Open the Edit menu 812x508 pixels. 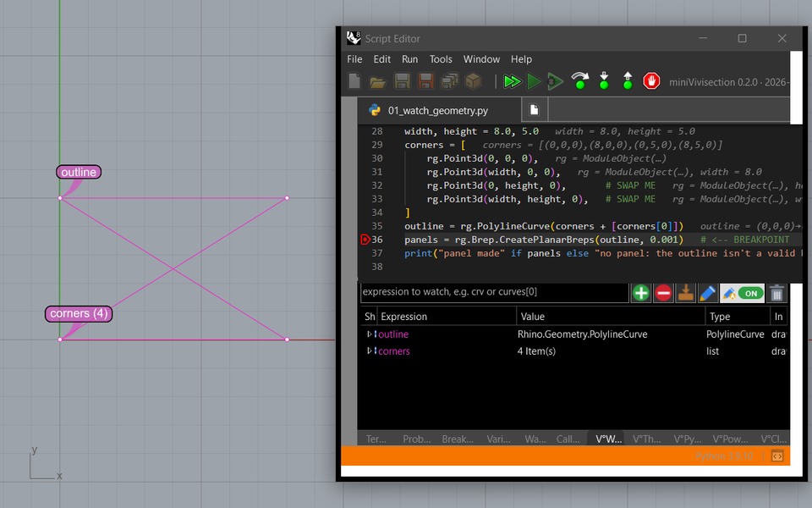tap(382, 59)
